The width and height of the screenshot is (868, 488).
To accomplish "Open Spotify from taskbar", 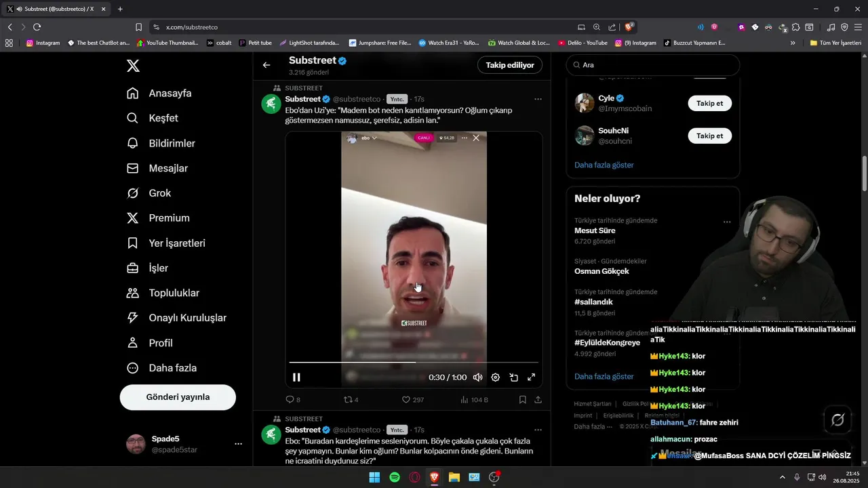I will coord(395,477).
